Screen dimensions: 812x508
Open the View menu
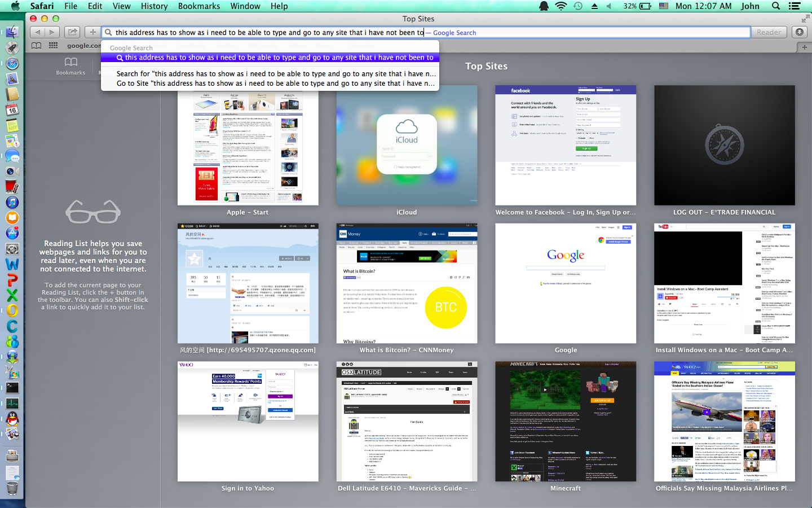tap(121, 6)
